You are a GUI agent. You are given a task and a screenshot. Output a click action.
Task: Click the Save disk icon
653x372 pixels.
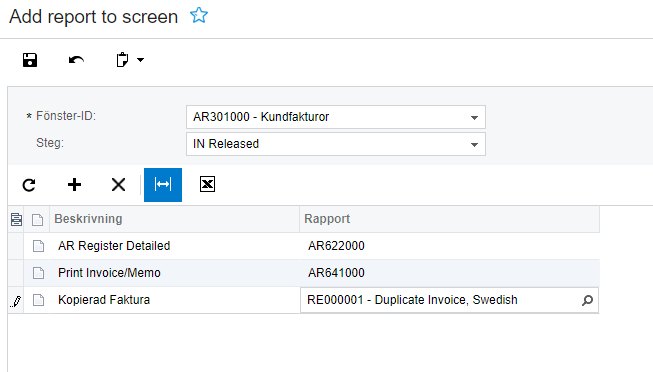point(30,60)
